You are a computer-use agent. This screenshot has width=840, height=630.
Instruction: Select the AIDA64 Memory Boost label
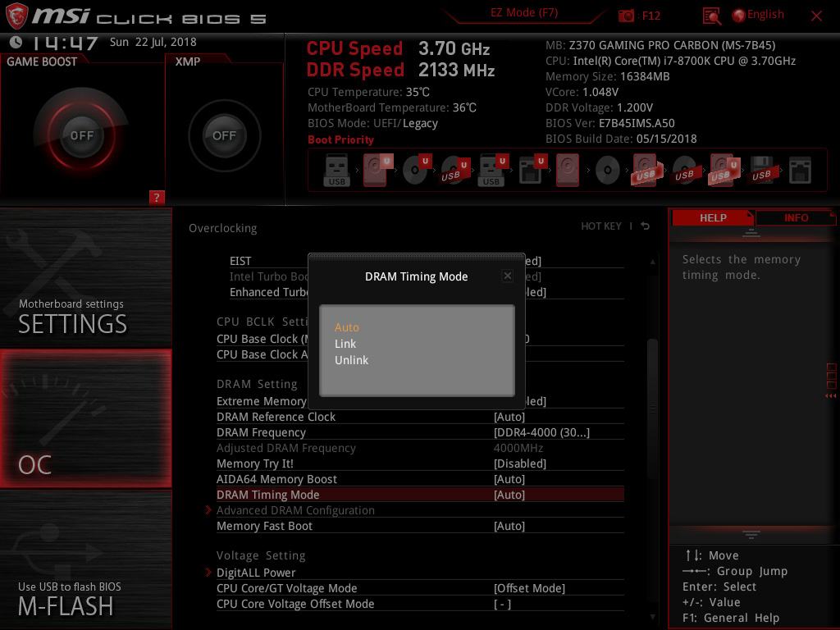(276, 479)
